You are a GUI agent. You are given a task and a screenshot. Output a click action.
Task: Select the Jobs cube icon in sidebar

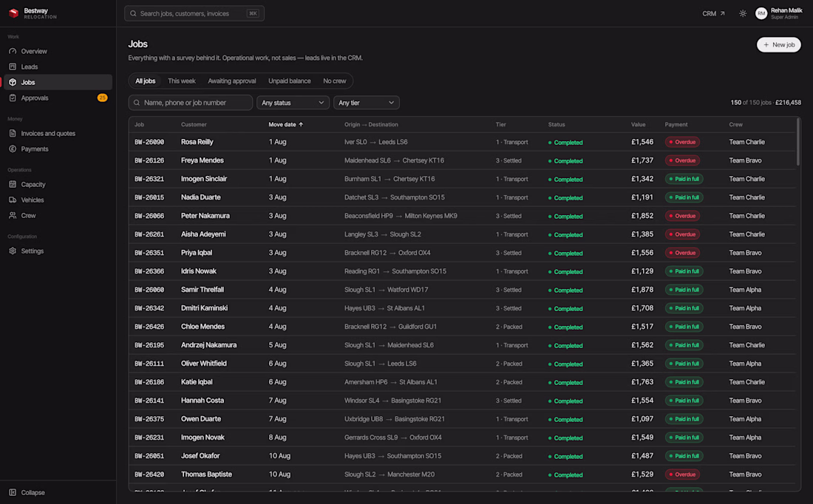(13, 83)
